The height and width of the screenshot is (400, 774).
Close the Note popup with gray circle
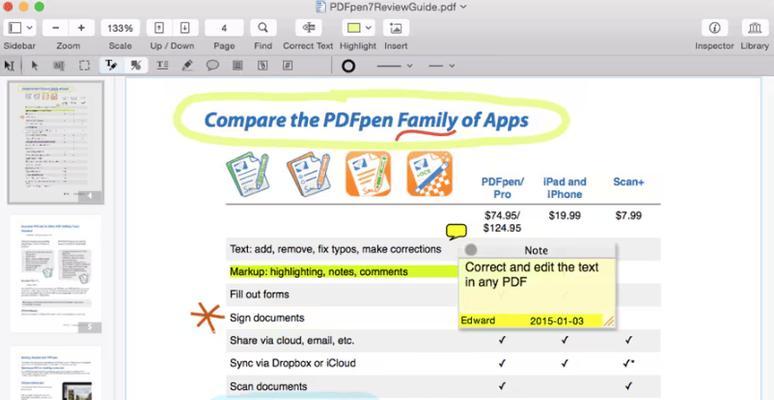pos(471,250)
